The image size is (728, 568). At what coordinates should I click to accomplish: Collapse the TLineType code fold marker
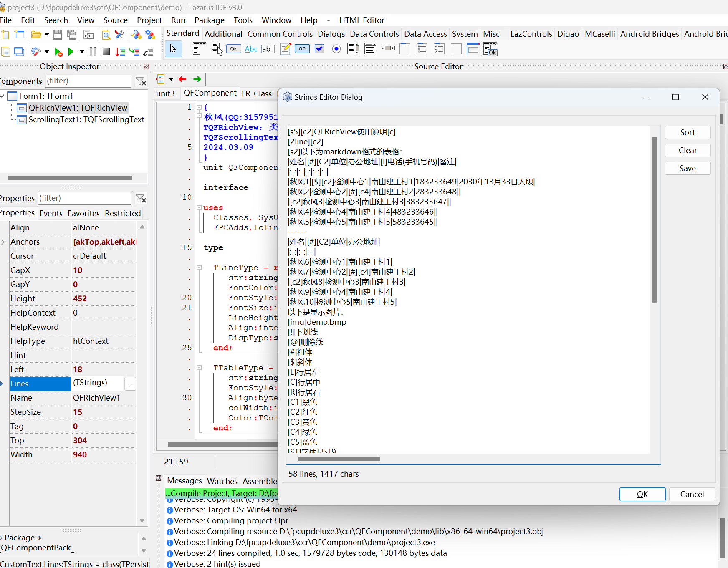199,268
